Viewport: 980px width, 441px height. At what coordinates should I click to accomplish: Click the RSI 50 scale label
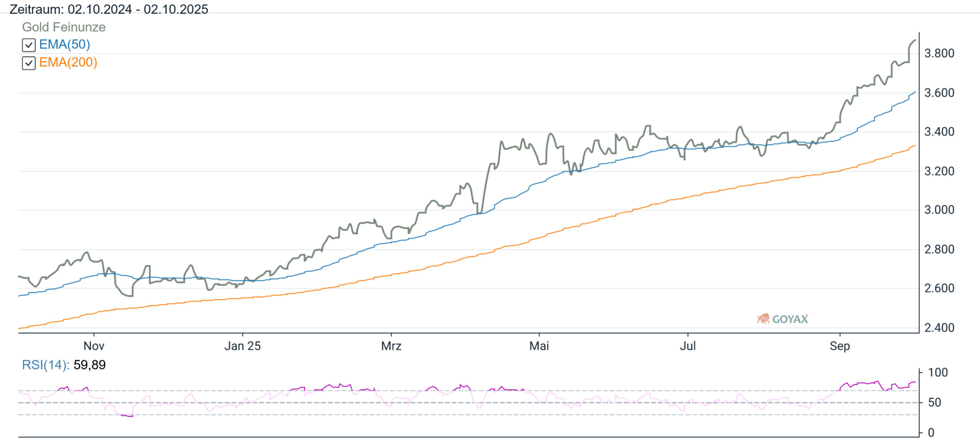pos(934,402)
